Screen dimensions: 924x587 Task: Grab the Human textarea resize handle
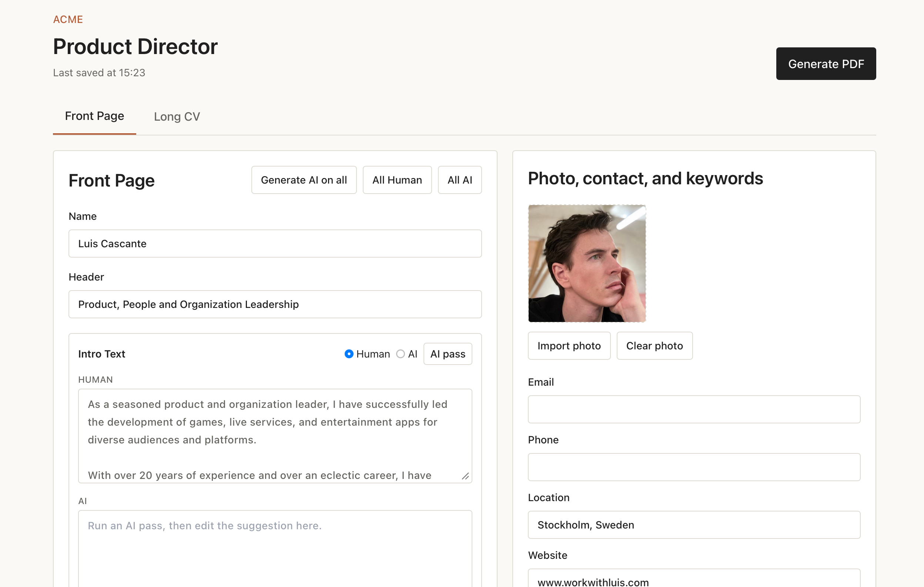pos(465,476)
